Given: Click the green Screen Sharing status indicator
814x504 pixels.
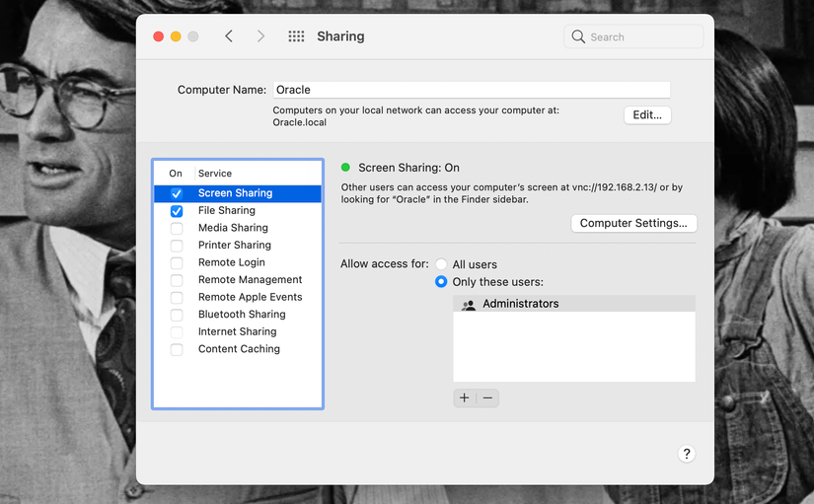Looking at the screenshot, I should pyautogui.click(x=345, y=167).
